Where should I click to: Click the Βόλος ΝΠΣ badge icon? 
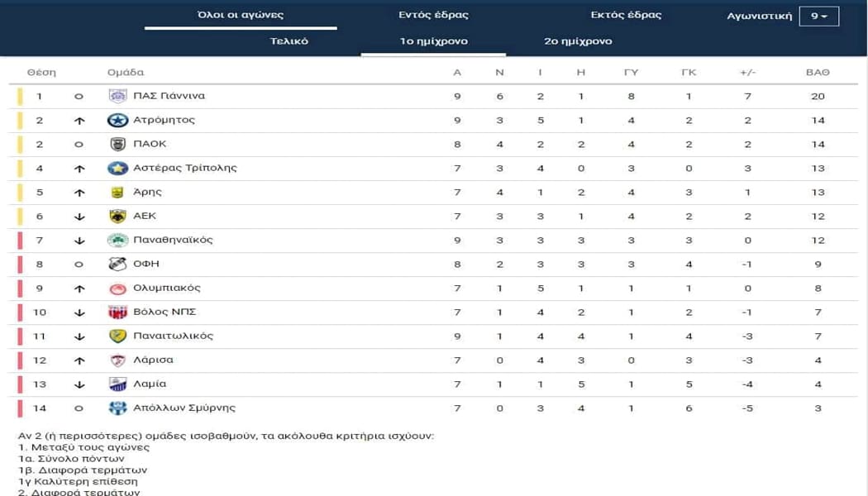(117, 312)
